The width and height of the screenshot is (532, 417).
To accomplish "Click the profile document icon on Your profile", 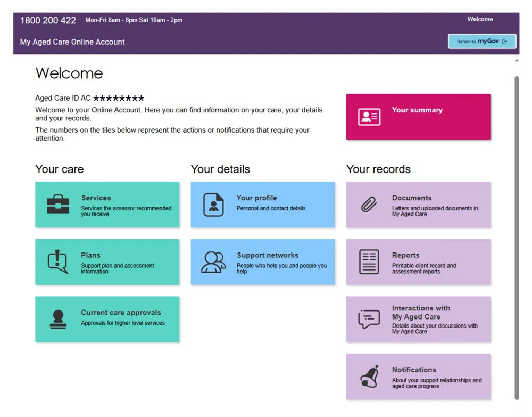I will pos(213,205).
